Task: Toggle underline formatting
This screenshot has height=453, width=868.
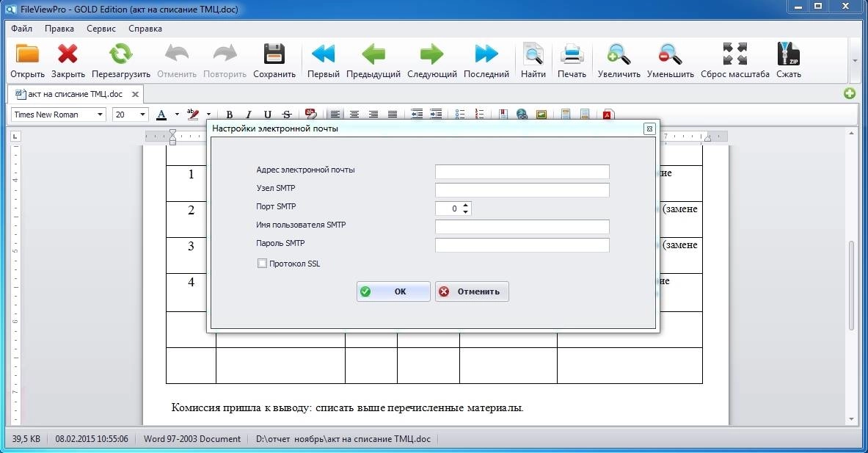Action: pyautogui.click(x=267, y=115)
